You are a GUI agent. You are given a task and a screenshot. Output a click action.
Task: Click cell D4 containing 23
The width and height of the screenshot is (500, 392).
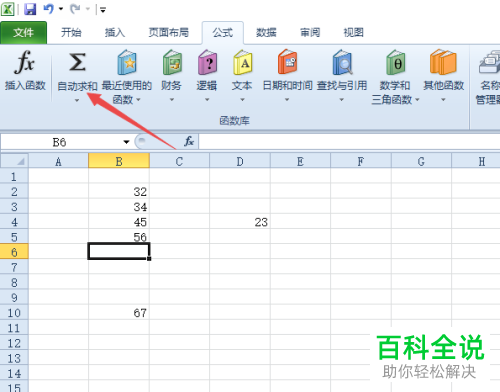point(240,222)
